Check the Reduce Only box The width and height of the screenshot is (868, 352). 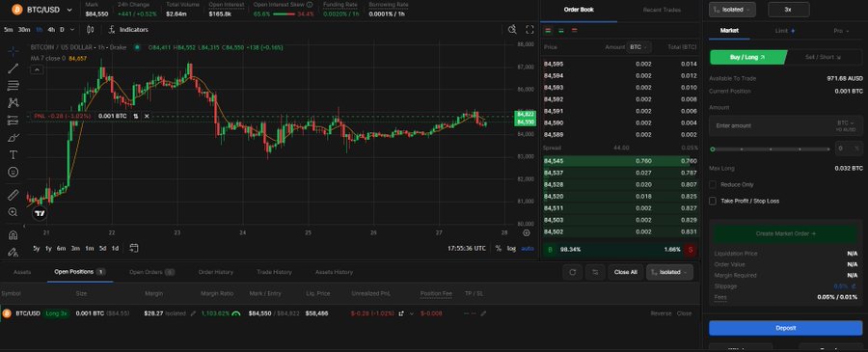713,184
